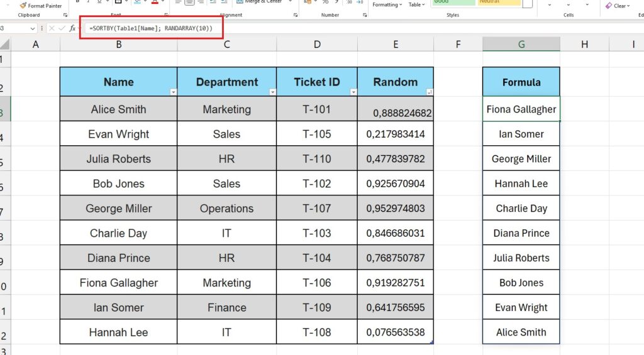Screen dimensions: 644x355
Task: Open the Number group dialog launcher
Action: 365,15
